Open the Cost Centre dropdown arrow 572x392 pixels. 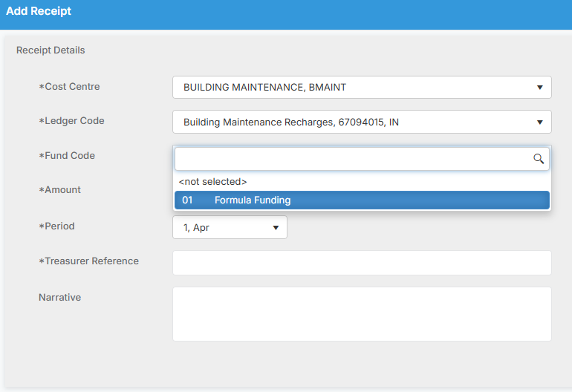click(539, 88)
